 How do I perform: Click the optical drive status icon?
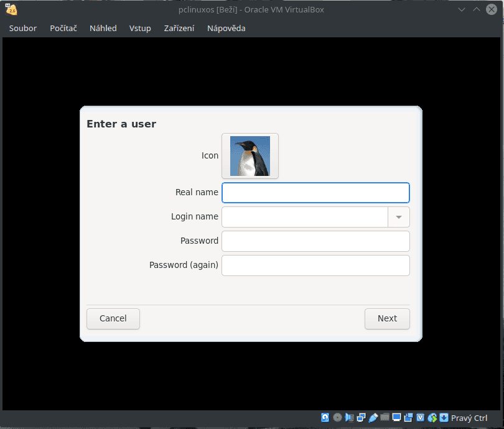[x=337, y=417]
